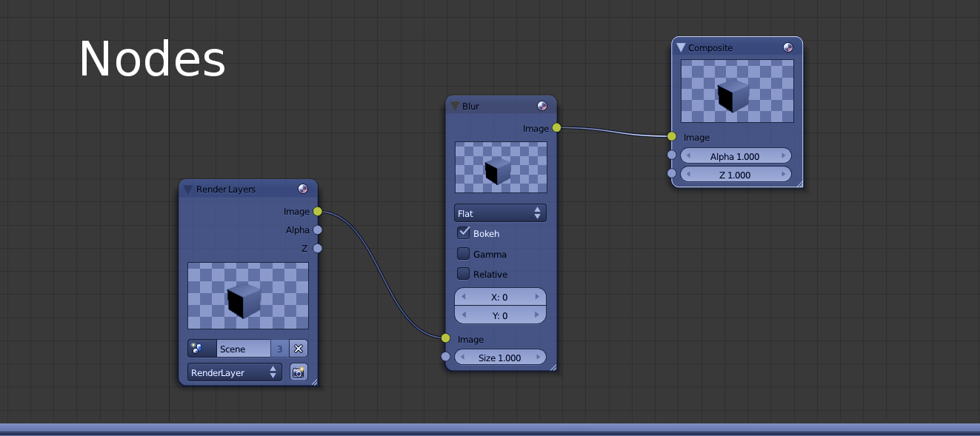The height and width of the screenshot is (436, 980).
Task: Click the Composite node resize corner
Action: (798, 183)
